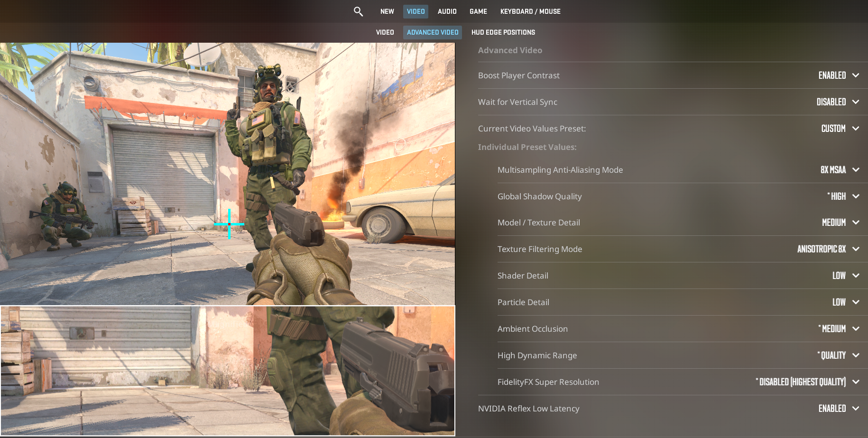Click the 'Particle Detail' label

click(523, 302)
